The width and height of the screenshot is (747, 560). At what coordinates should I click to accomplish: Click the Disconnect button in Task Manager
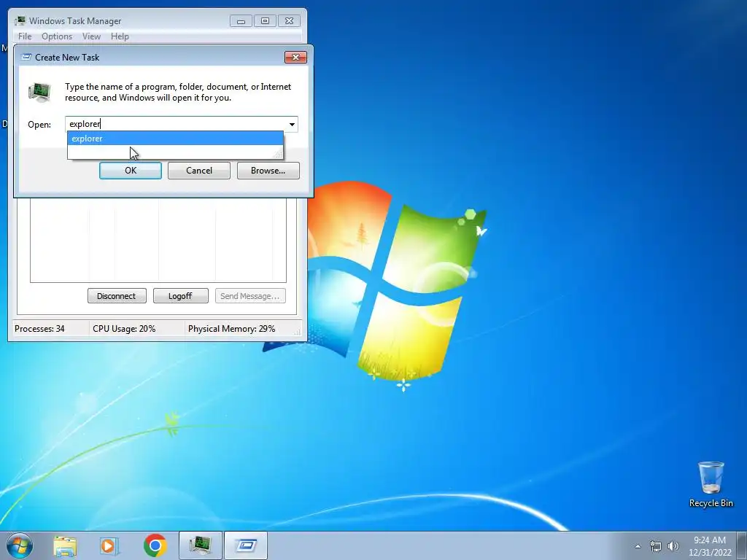tap(117, 296)
